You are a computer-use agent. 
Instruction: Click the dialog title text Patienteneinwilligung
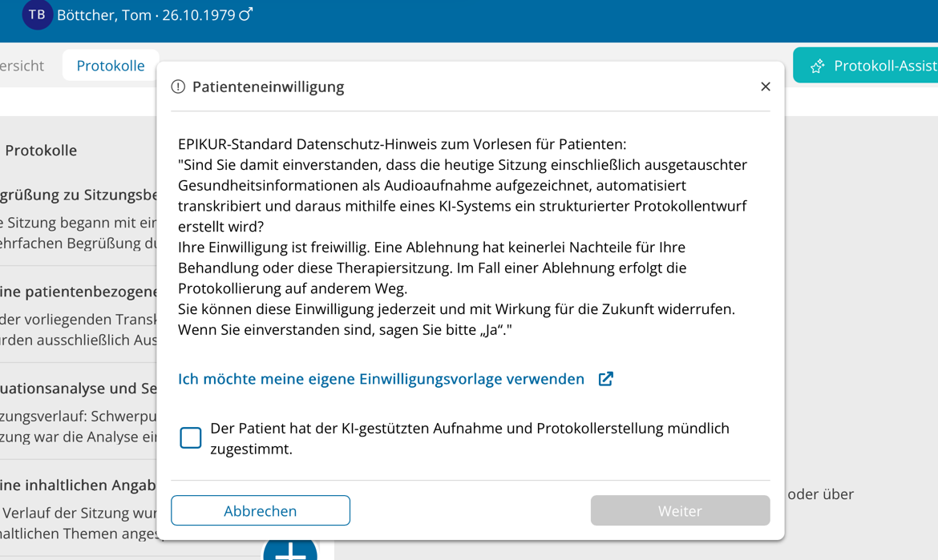coord(268,87)
